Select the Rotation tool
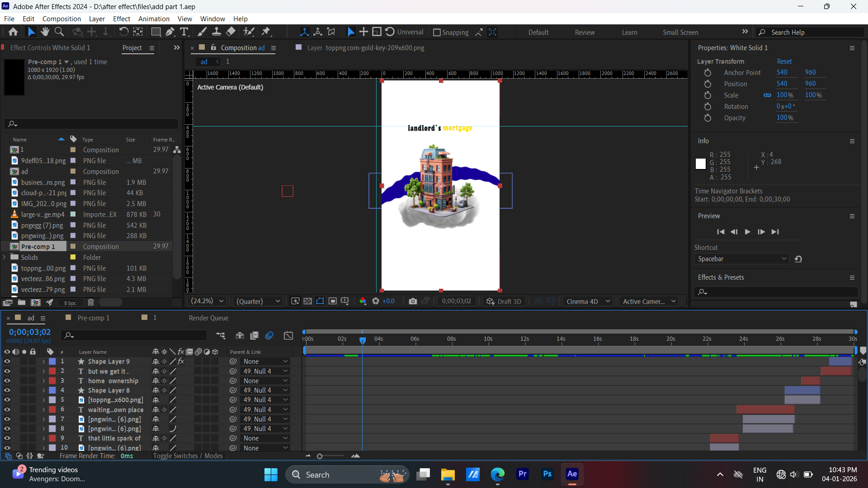This screenshot has height=488, width=868. [123, 32]
